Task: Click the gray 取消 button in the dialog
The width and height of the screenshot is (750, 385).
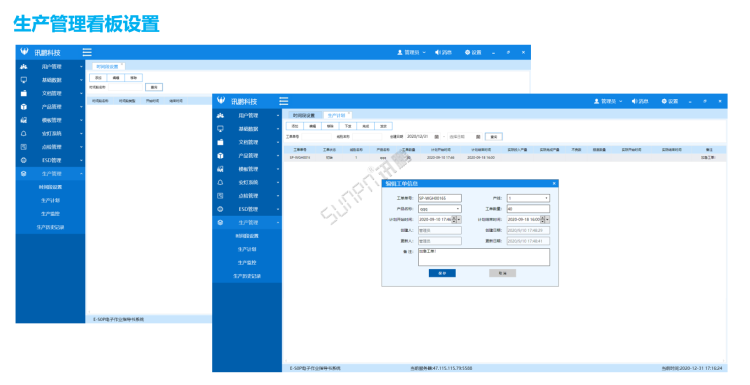Action: (502, 273)
